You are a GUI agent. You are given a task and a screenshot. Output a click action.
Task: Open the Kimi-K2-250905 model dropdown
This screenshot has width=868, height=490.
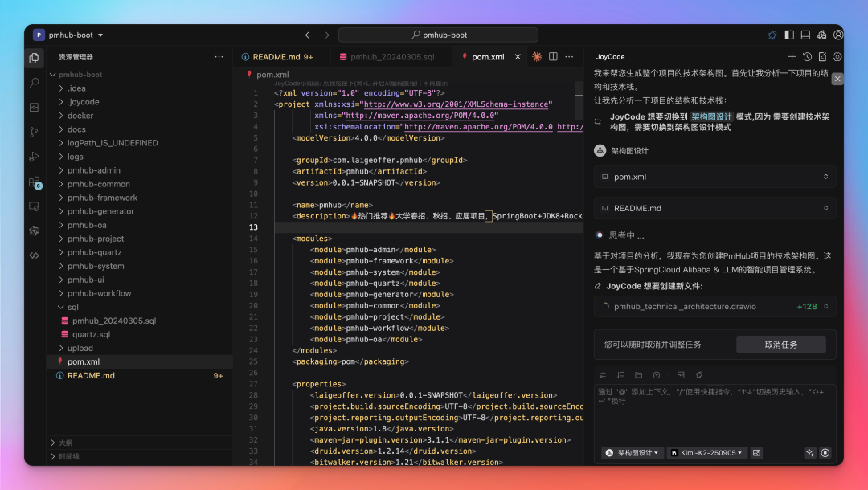[707, 453]
